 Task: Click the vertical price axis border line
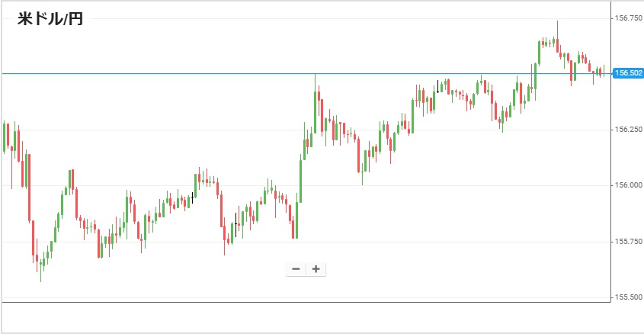611,153
